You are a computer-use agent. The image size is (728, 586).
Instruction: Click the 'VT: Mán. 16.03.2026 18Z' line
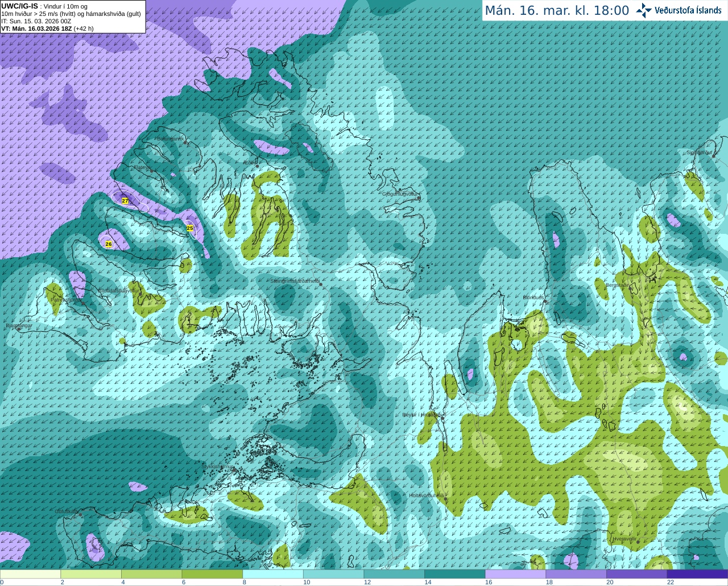(x=36, y=28)
